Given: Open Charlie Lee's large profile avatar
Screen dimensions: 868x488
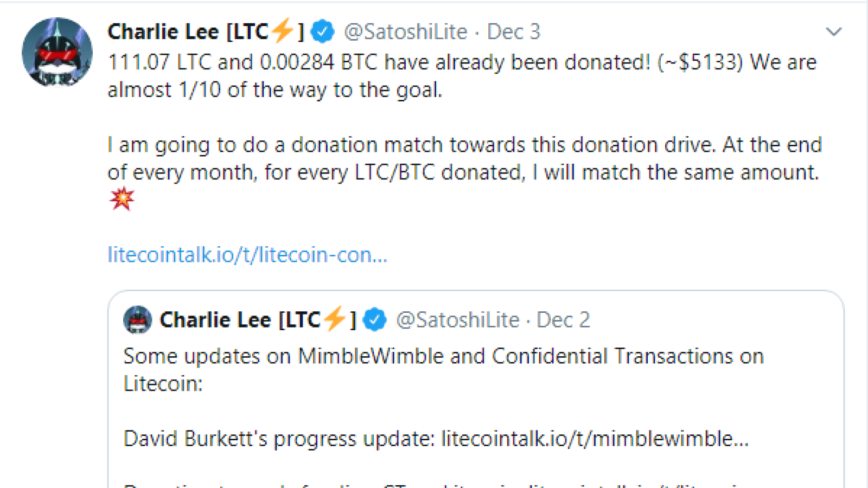Looking at the screenshot, I should point(57,53).
